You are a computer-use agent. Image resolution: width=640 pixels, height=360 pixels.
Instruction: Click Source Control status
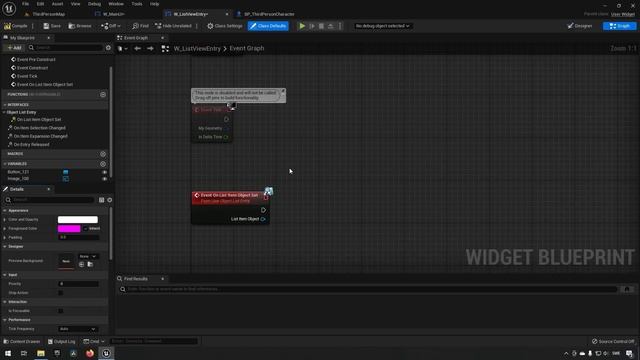[613, 342]
